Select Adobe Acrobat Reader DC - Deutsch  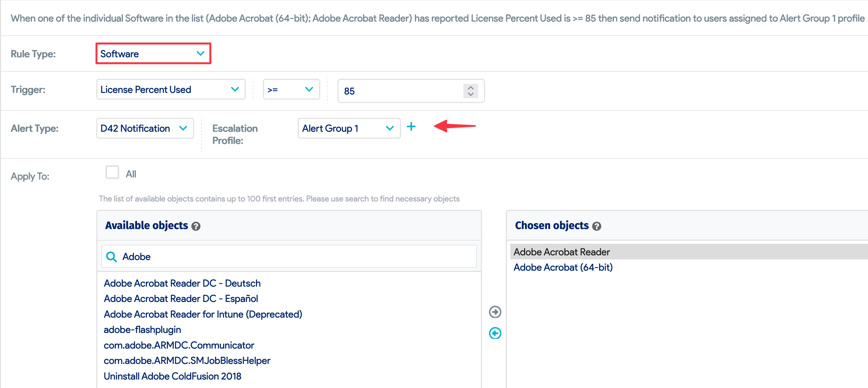pyautogui.click(x=182, y=283)
